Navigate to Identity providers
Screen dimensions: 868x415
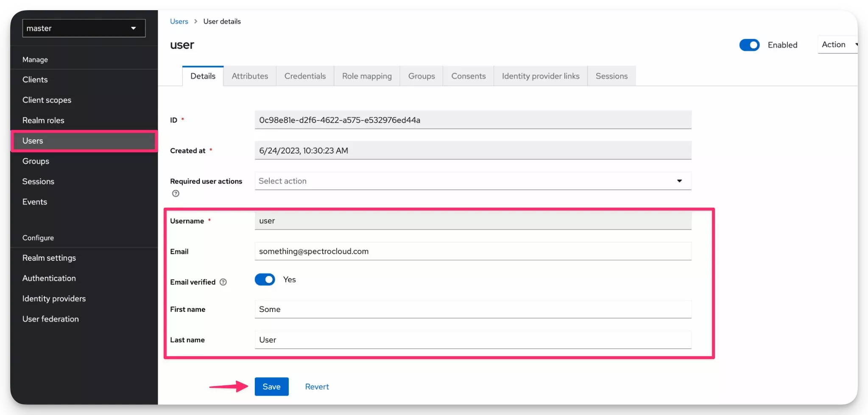pyautogui.click(x=54, y=298)
